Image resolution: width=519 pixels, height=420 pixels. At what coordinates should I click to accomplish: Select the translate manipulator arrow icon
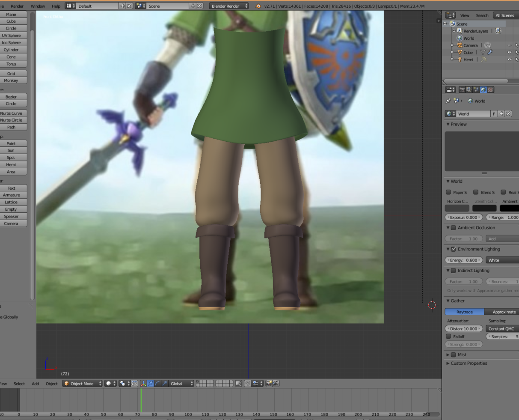(150, 384)
